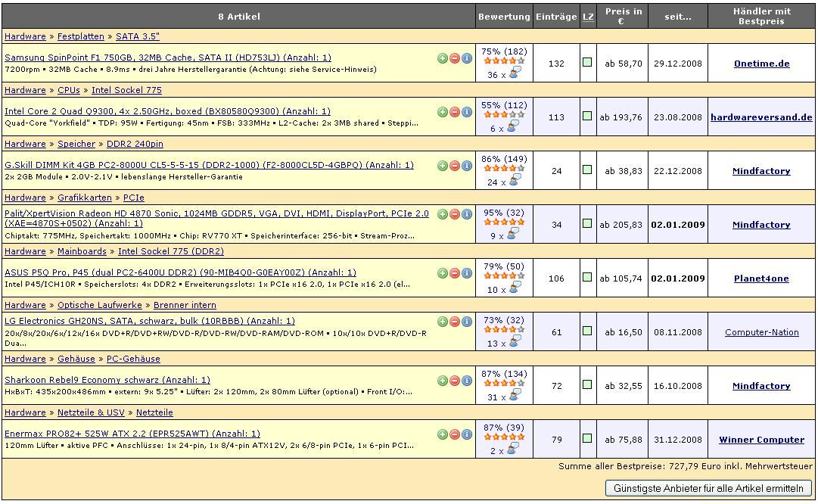Click minus icon for Enermax PRO82+ 525W
The height and width of the screenshot is (504, 818).
tap(454, 434)
